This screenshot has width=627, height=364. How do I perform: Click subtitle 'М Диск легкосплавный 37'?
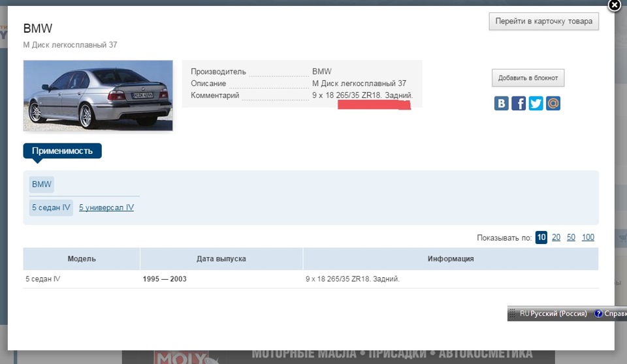(x=70, y=45)
